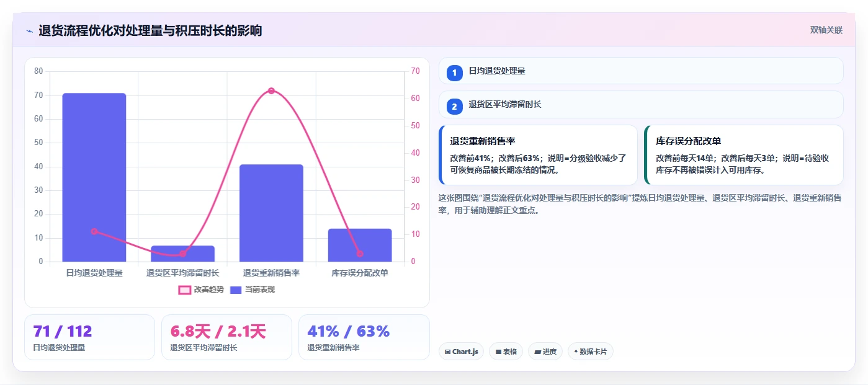Click the sparkle icon in the 数据卡片 tag
Viewport: 868px width, 385px height.
[576, 352]
